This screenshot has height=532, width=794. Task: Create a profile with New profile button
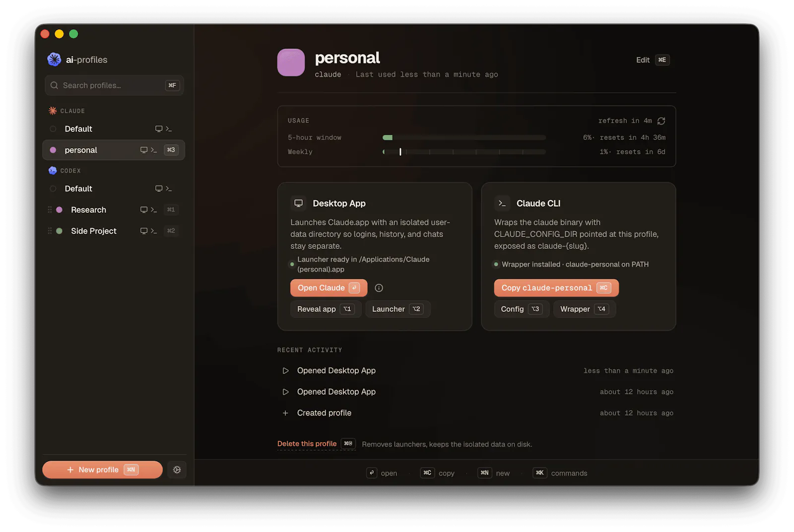[x=102, y=470]
